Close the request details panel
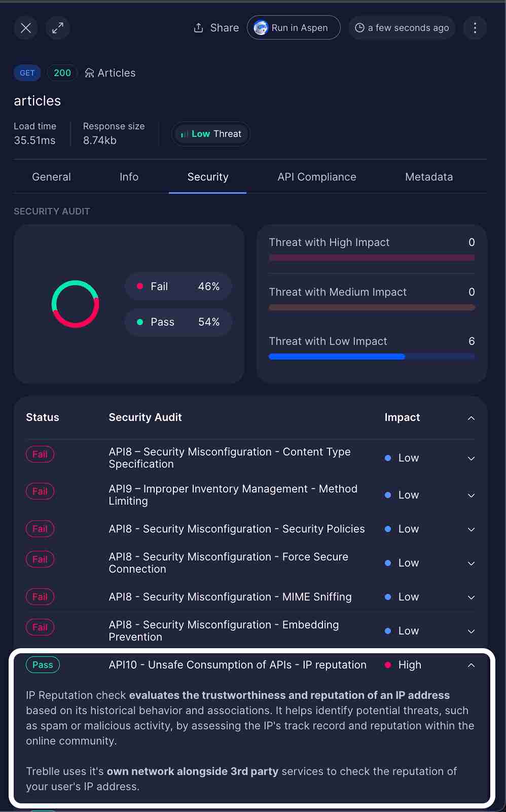 tap(26, 28)
